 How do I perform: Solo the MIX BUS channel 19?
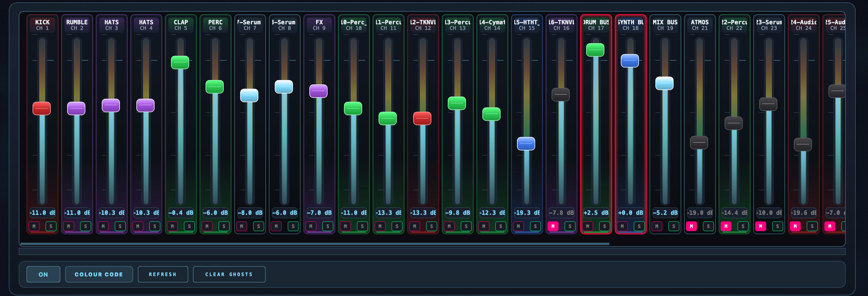(674, 226)
